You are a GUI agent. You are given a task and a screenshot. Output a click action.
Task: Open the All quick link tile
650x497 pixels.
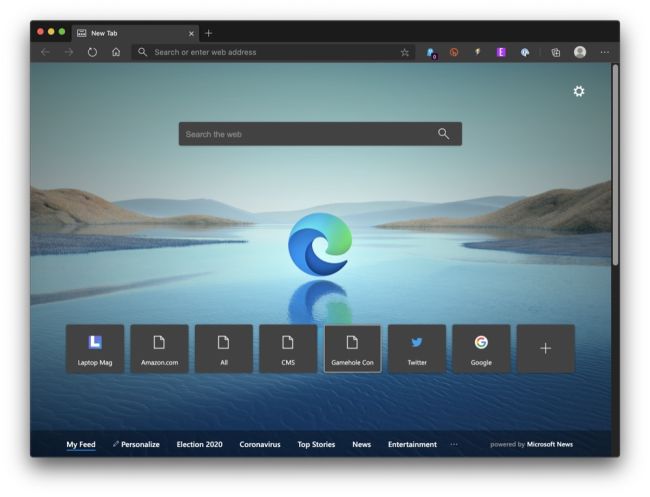pyautogui.click(x=224, y=349)
